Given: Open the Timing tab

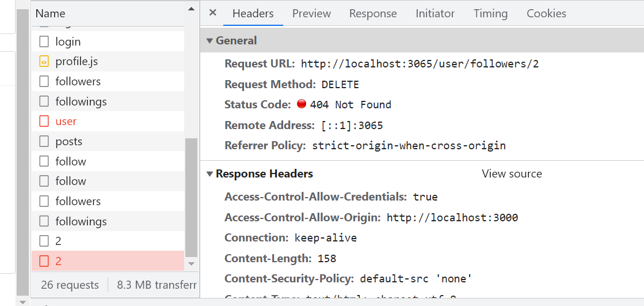Looking at the screenshot, I should click(490, 13).
